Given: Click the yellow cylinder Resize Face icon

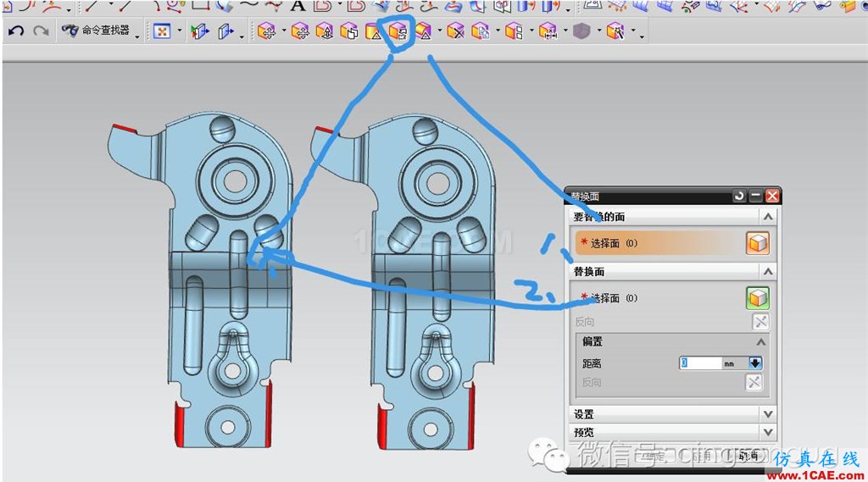Looking at the screenshot, I should tap(374, 31).
